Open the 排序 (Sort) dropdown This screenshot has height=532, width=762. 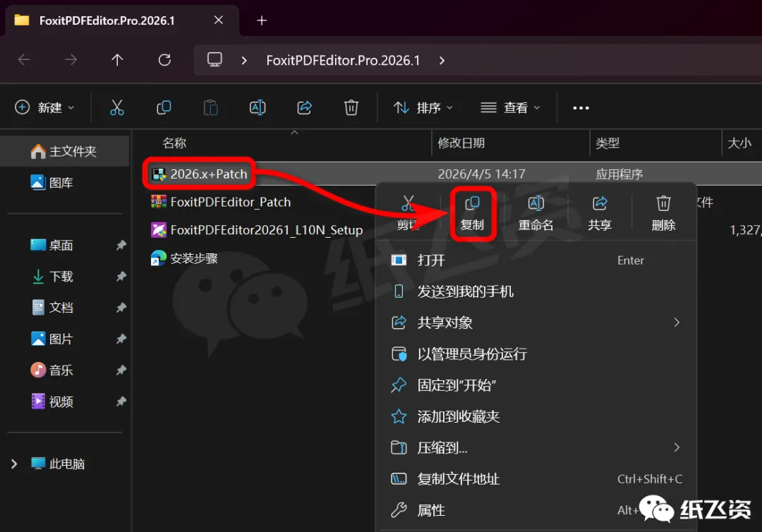[x=423, y=107]
